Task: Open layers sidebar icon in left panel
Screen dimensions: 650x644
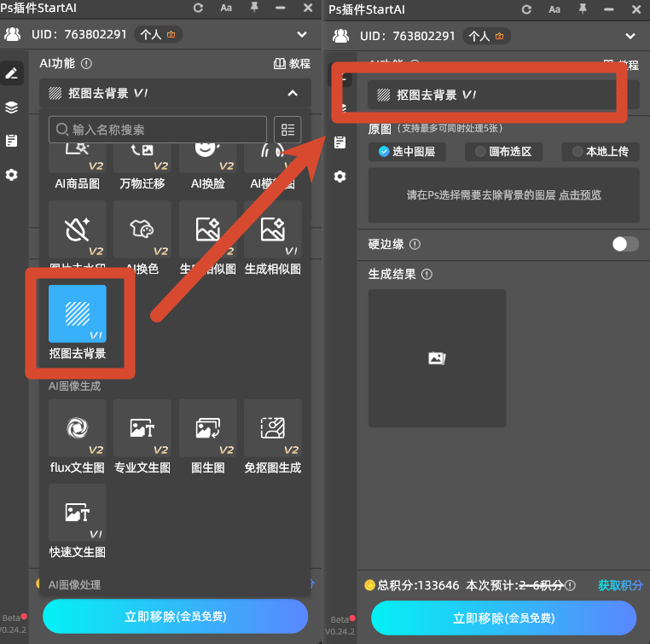Action: [x=12, y=107]
